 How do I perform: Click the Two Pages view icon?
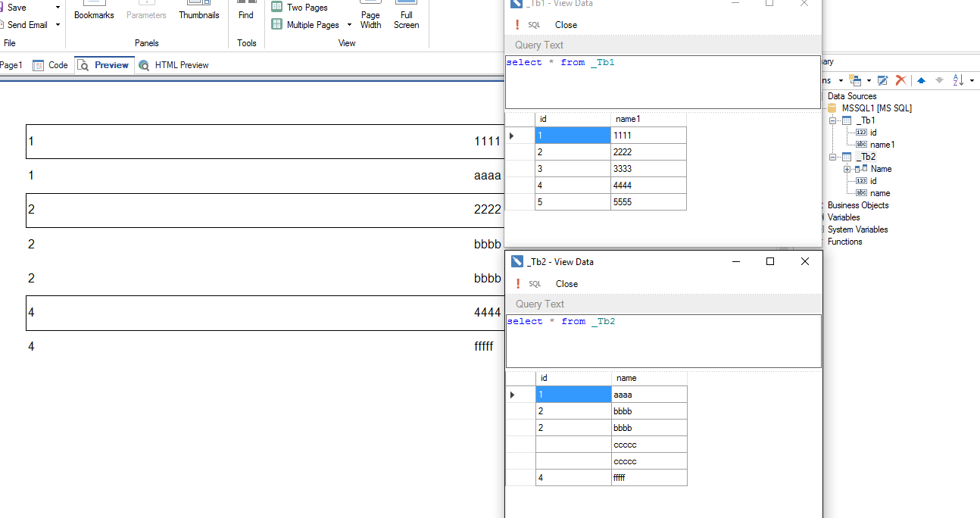277,8
